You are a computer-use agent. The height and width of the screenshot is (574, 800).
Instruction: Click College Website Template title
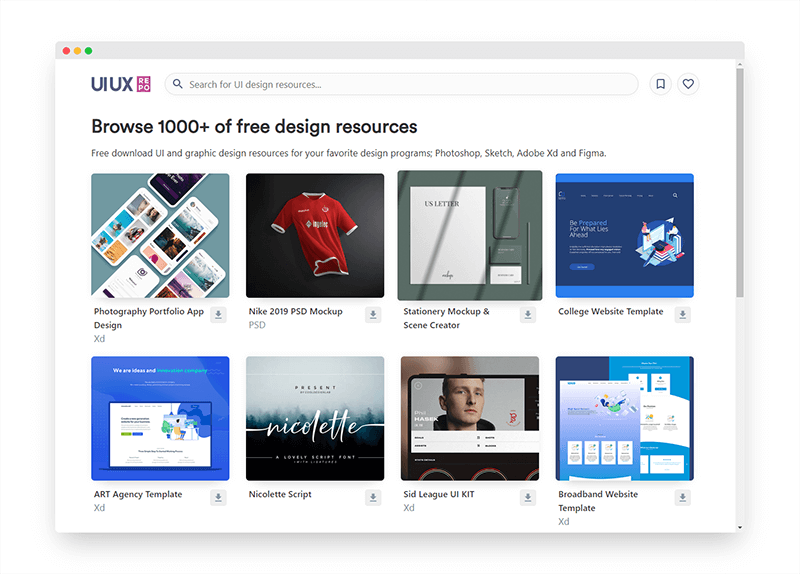(x=611, y=311)
